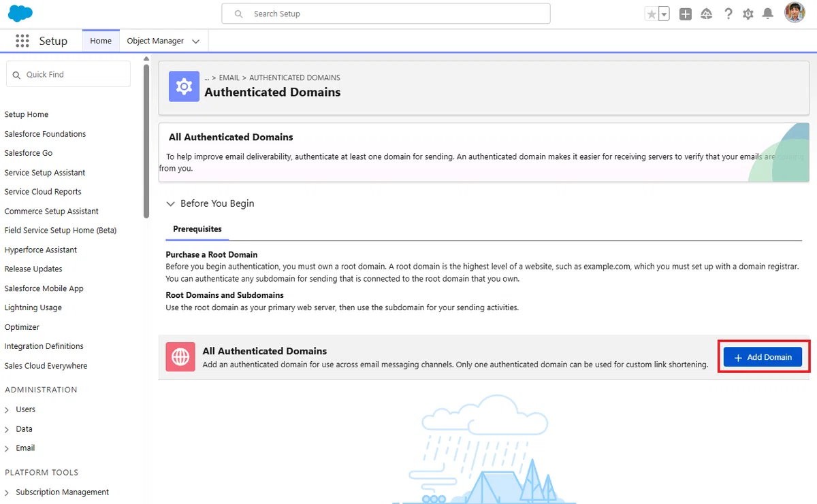Click the search magnifier icon in Search Setup
The width and height of the screenshot is (817, 504).
pyautogui.click(x=238, y=14)
